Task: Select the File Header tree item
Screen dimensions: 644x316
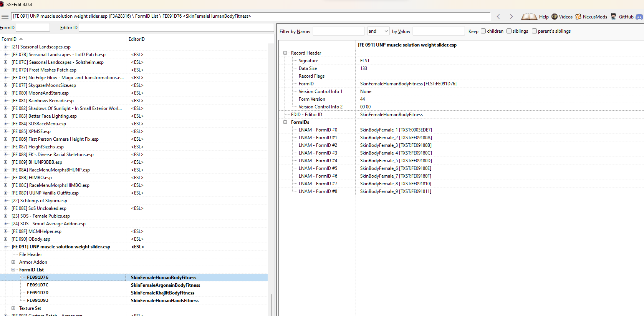Action: pyautogui.click(x=30, y=254)
